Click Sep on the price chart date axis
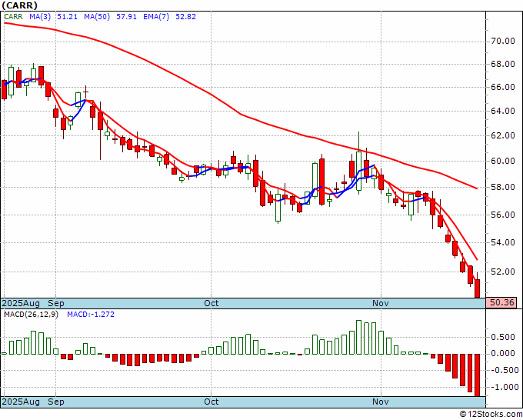 (x=55, y=303)
